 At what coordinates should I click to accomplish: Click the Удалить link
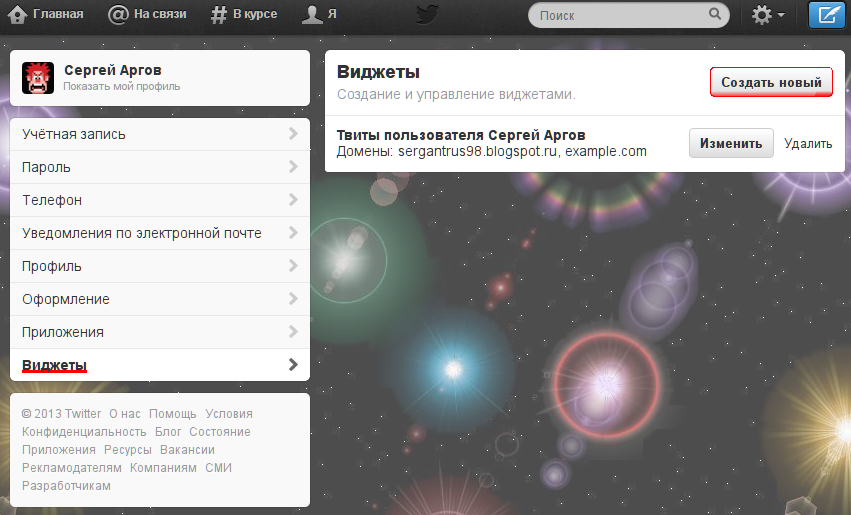(808, 144)
